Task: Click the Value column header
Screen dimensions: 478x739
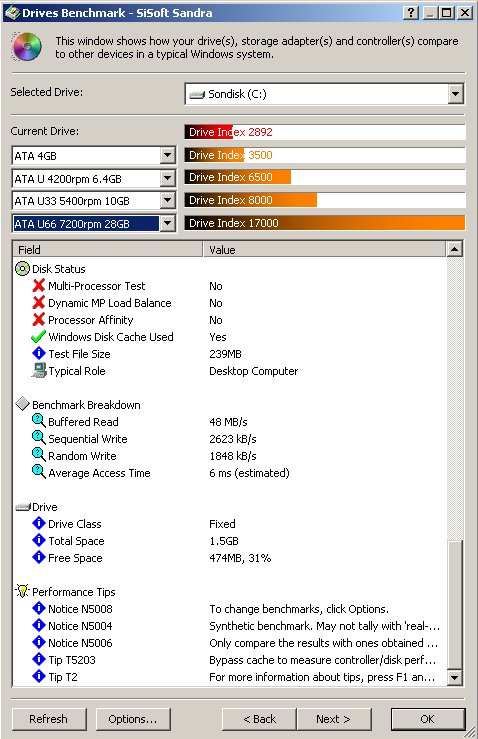Action: [x=324, y=249]
